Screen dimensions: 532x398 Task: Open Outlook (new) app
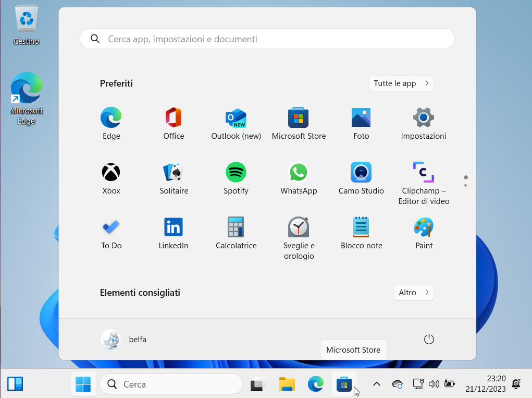pos(236,124)
